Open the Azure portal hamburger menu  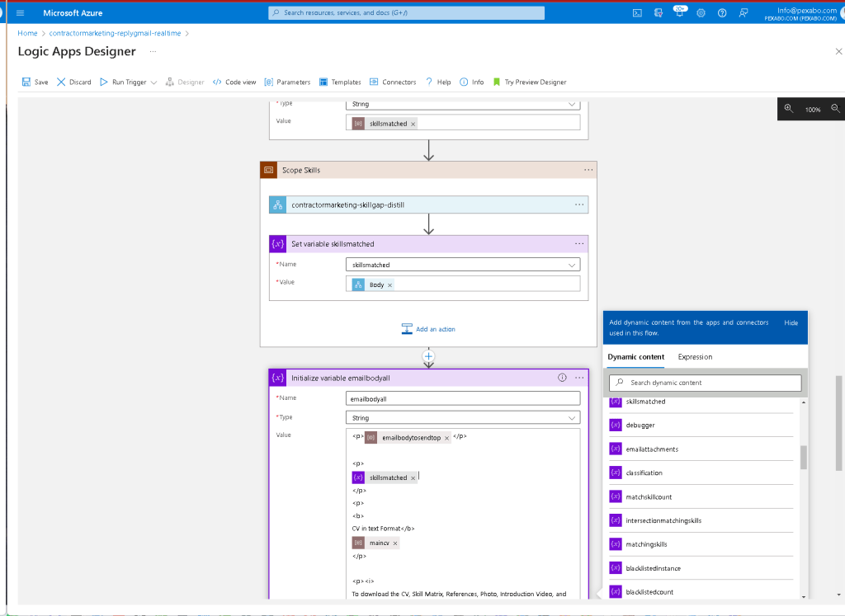[21, 13]
